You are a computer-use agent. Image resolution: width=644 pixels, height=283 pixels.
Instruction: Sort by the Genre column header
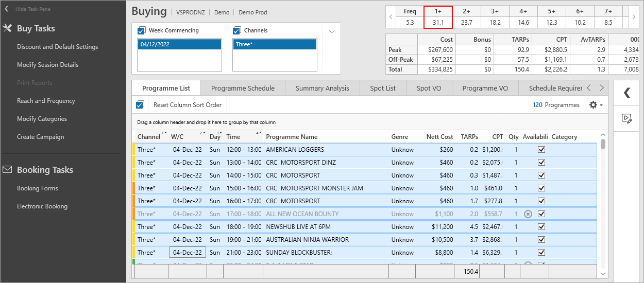[x=400, y=137]
